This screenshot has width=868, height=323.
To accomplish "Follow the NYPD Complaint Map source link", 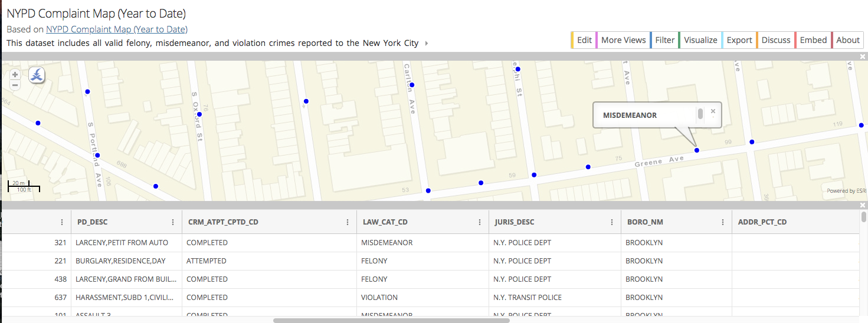I will pos(117,29).
